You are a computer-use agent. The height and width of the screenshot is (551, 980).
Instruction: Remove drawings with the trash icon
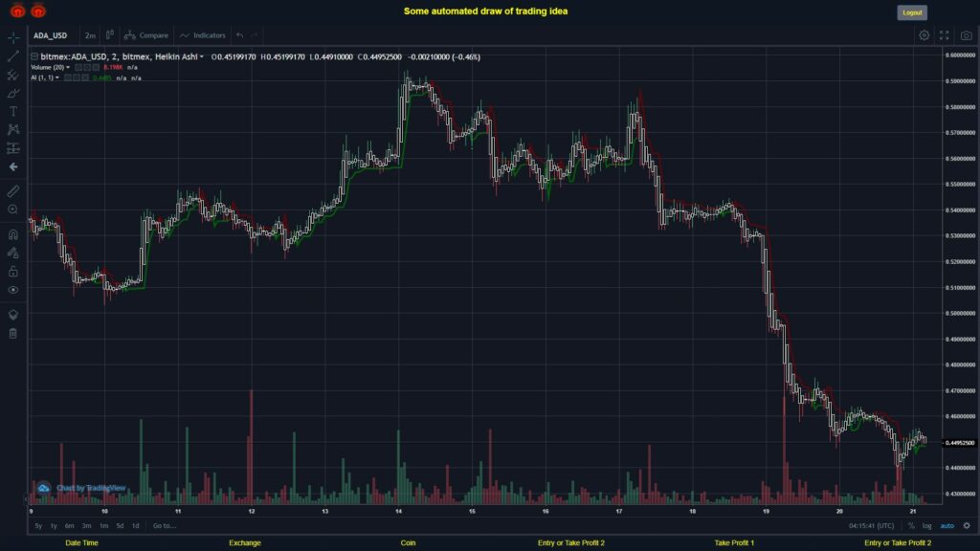pos(13,333)
